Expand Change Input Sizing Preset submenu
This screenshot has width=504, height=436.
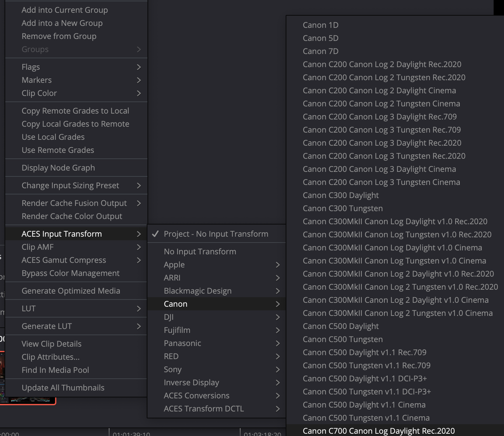click(x=76, y=185)
